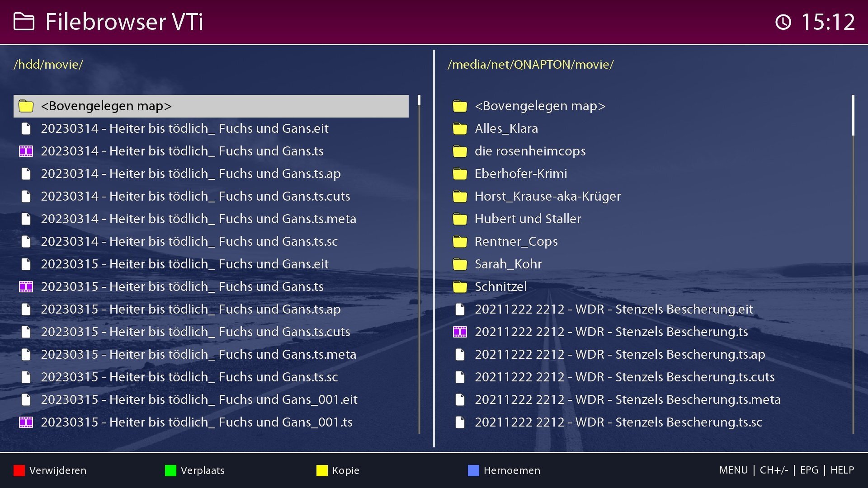This screenshot has height=488, width=868.
Task: Click the yellow Kopie color key
Action: tap(322, 470)
